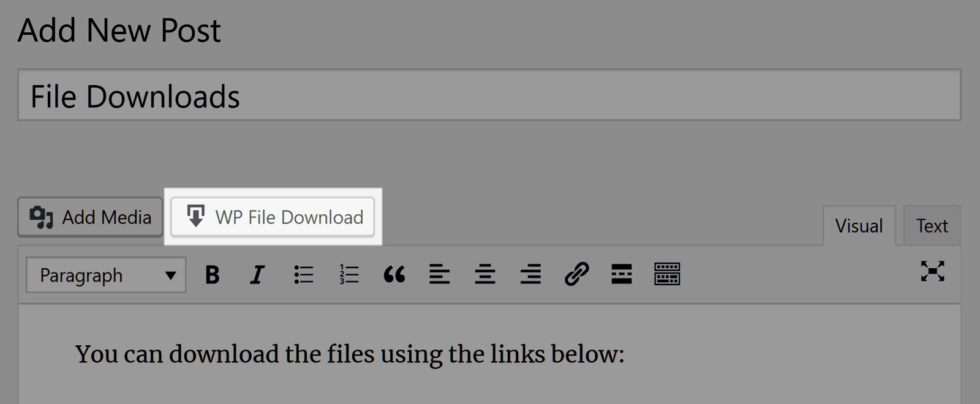The width and height of the screenshot is (980, 404).
Task: Apply bold formatting
Action: (x=212, y=275)
